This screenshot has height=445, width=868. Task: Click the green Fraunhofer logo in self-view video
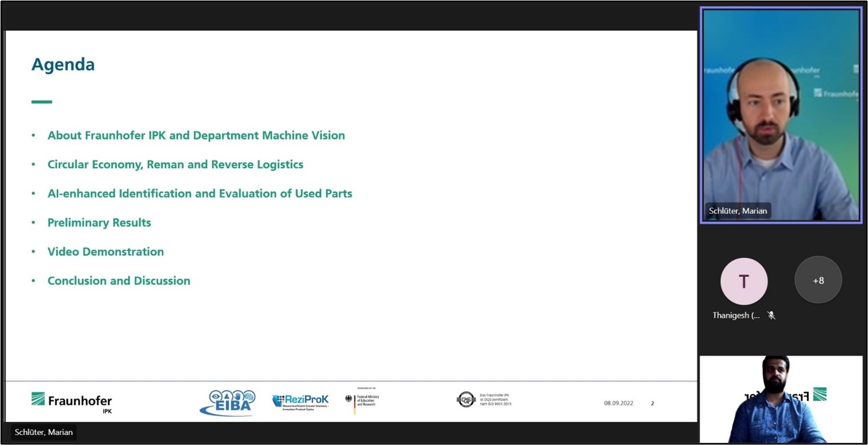click(x=820, y=395)
